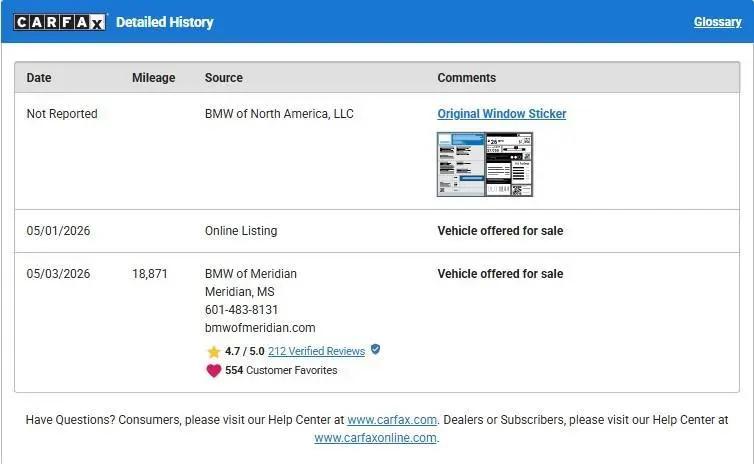The image size is (754, 464).
Task: Open the Original Window Sticker link
Action: pyautogui.click(x=502, y=114)
